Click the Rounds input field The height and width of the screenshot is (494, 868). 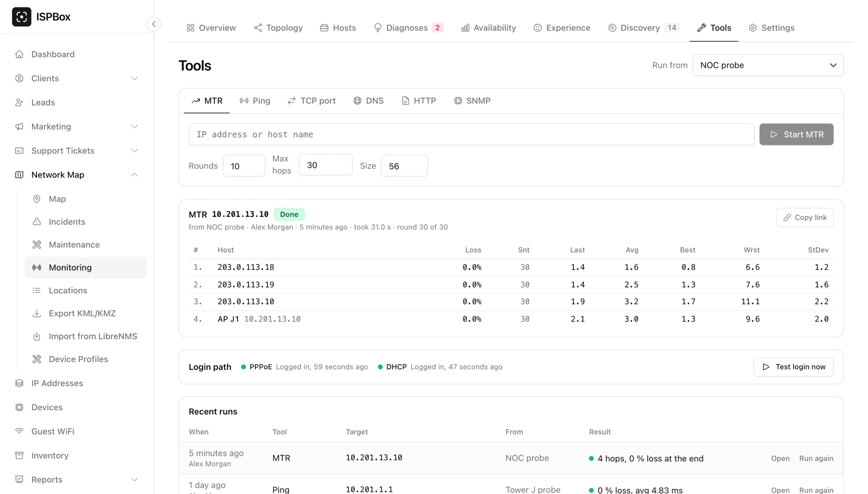coord(244,166)
